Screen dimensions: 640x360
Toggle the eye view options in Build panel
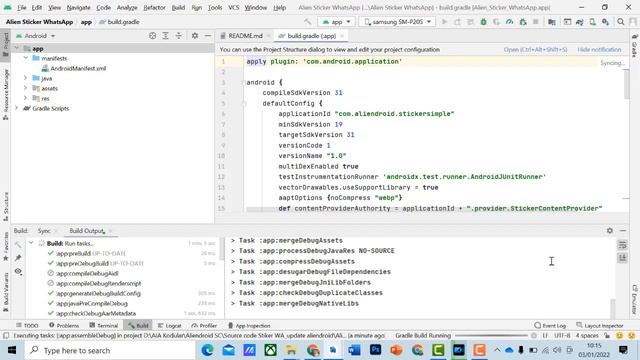click(18, 271)
